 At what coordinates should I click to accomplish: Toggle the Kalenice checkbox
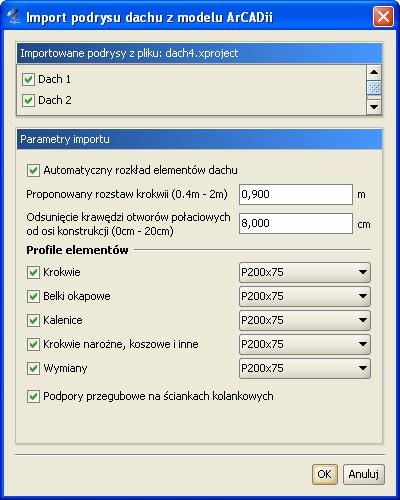[x=33, y=320]
